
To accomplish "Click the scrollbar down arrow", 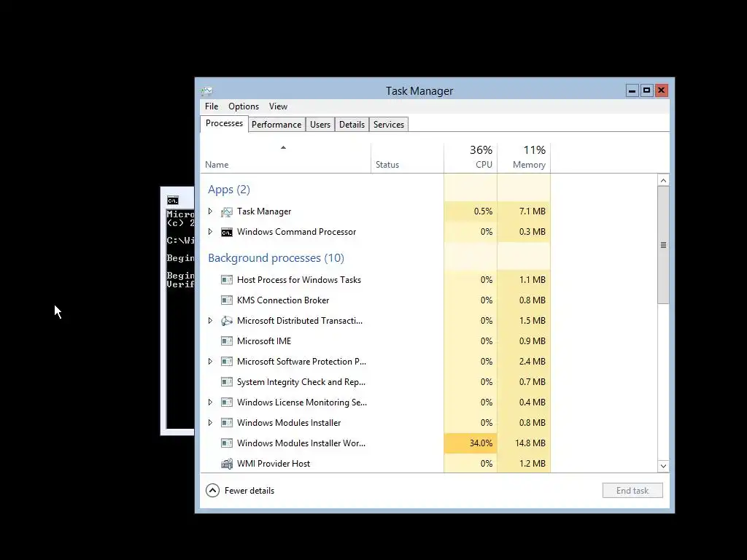I will click(663, 466).
